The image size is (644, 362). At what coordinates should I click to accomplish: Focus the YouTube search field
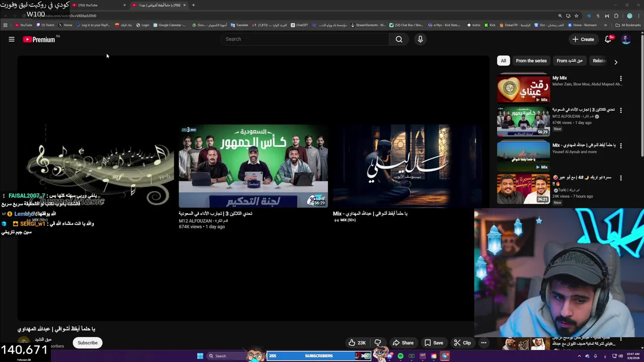click(305, 39)
